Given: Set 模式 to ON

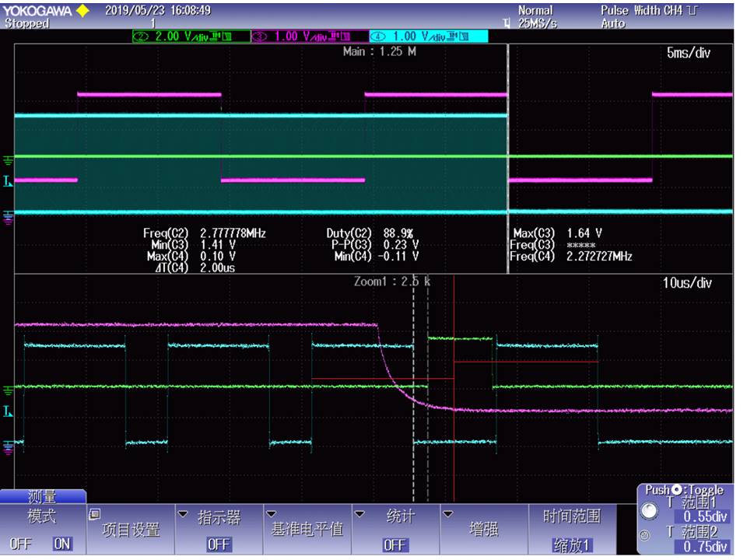Looking at the screenshot, I should (62, 544).
